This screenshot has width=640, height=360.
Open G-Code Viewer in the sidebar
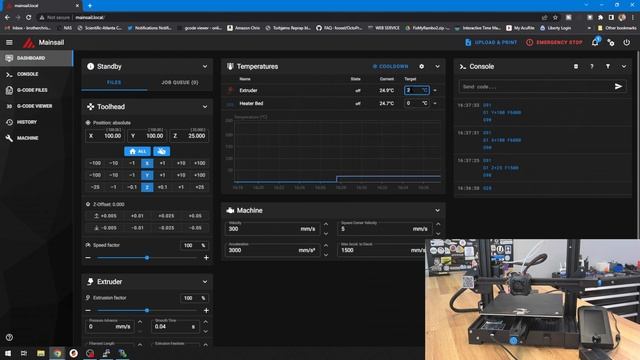[37, 106]
